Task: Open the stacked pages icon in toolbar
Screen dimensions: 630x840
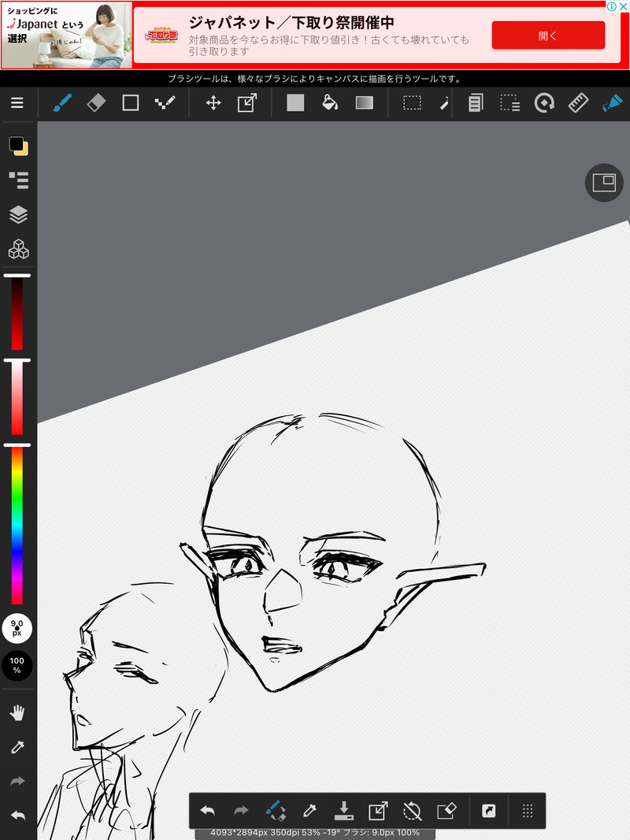Action: (x=476, y=103)
